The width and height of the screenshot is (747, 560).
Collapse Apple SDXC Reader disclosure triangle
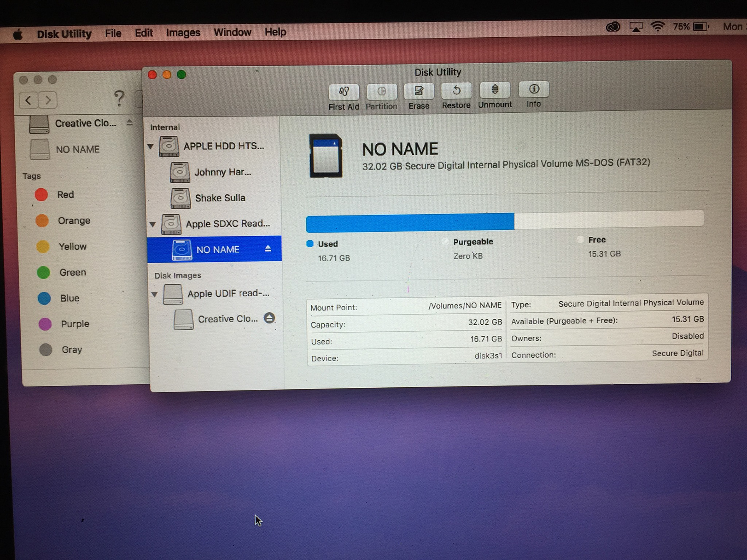153,224
